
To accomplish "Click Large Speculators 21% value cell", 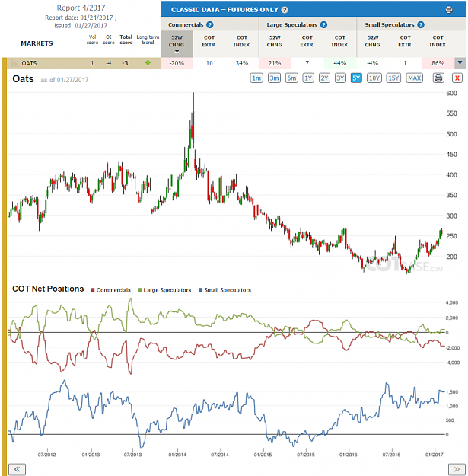I will (x=275, y=63).
